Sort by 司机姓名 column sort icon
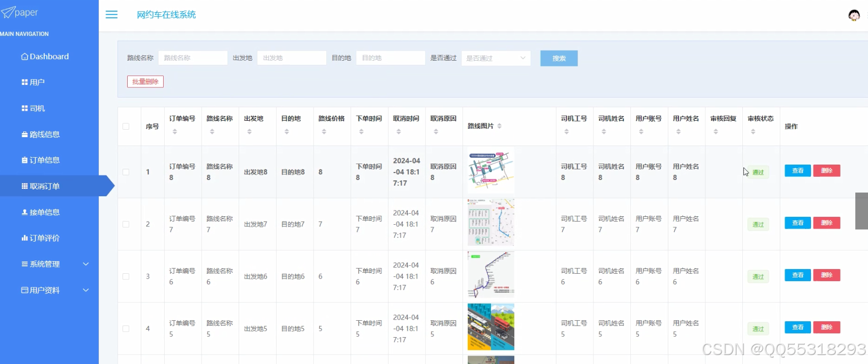The image size is (868, 364). pyautogui.click(x=604, y=132)
